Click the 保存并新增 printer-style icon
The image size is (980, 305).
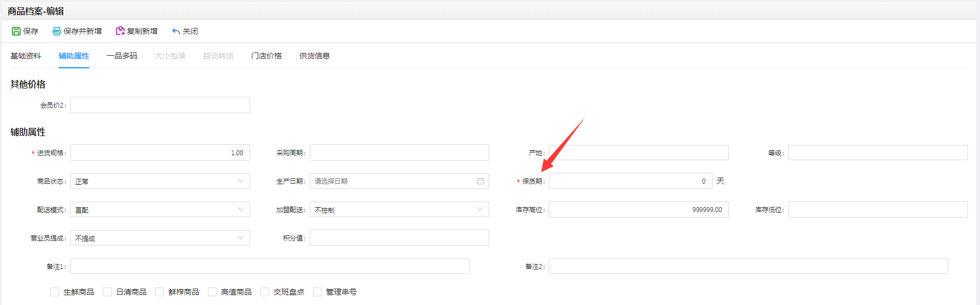[57, 31]
